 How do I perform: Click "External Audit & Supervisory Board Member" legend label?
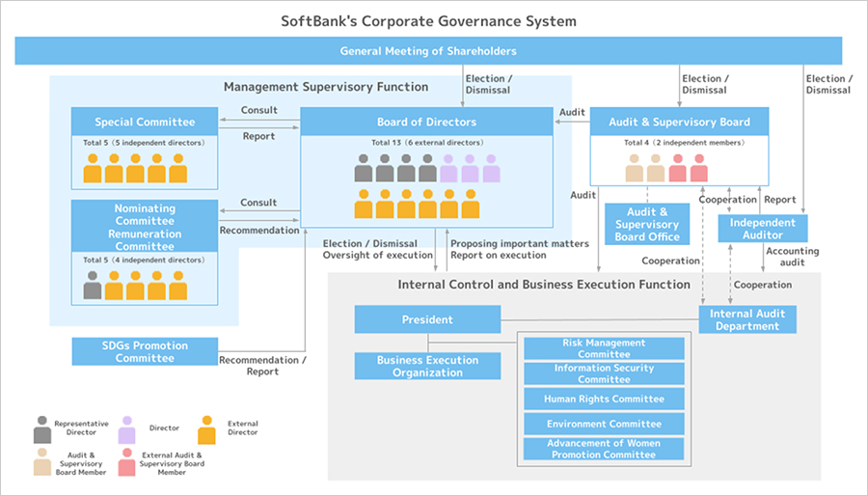pos(172,464)
